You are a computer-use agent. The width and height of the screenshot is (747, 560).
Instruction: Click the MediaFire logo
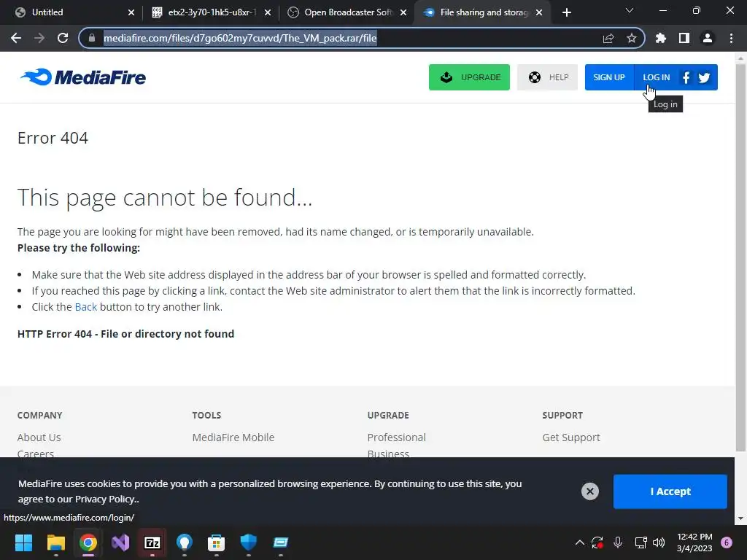coord(83,77)
